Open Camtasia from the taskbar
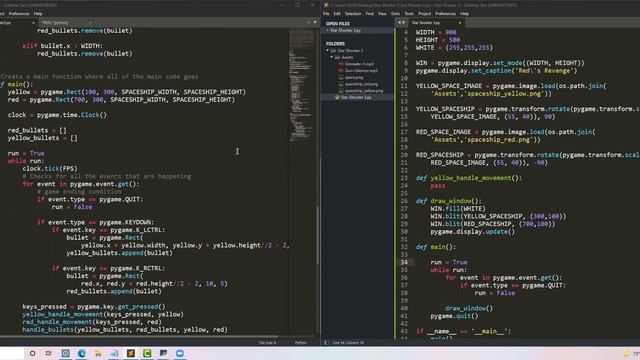 [x=147, y=353]
